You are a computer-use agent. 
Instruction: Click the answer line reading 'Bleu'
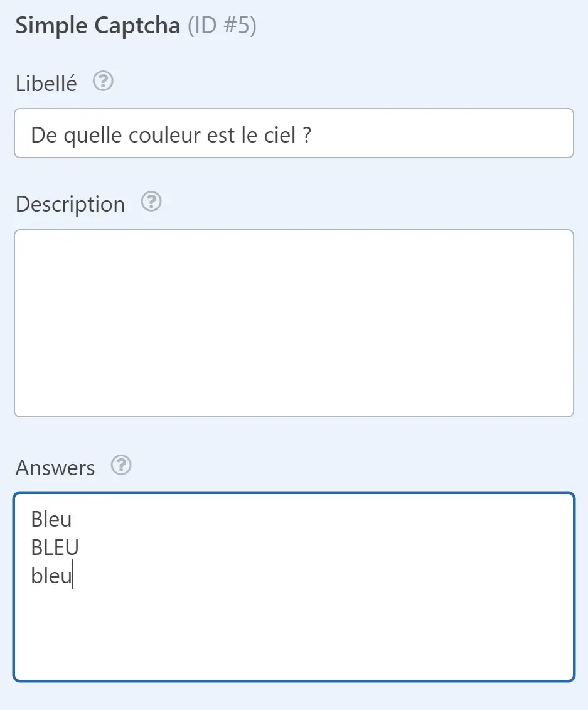52,519
